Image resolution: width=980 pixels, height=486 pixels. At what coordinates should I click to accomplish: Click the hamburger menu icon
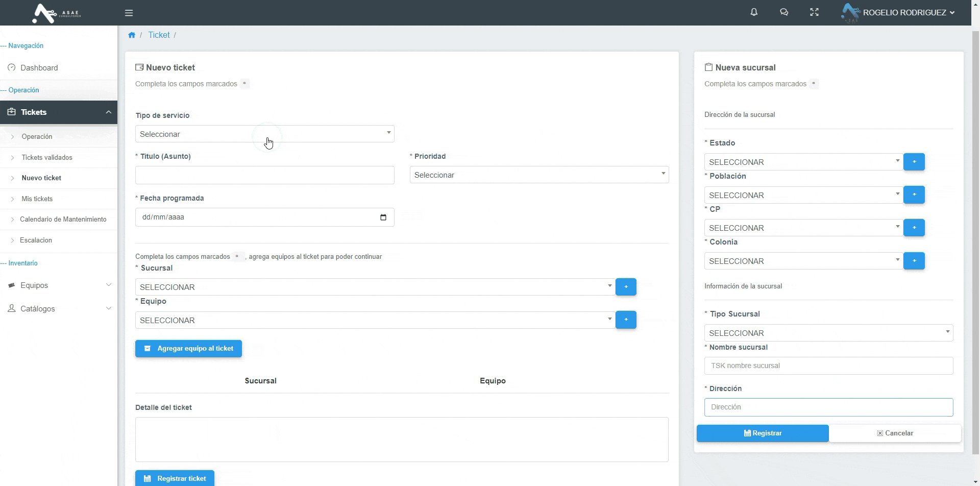(129, 13)
